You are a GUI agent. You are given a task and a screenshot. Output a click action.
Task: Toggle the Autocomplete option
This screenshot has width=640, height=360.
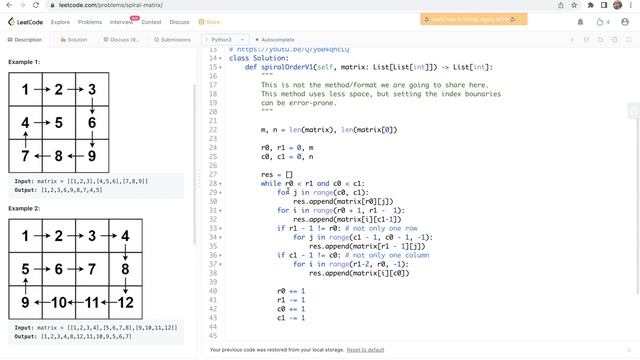point(275,40)
